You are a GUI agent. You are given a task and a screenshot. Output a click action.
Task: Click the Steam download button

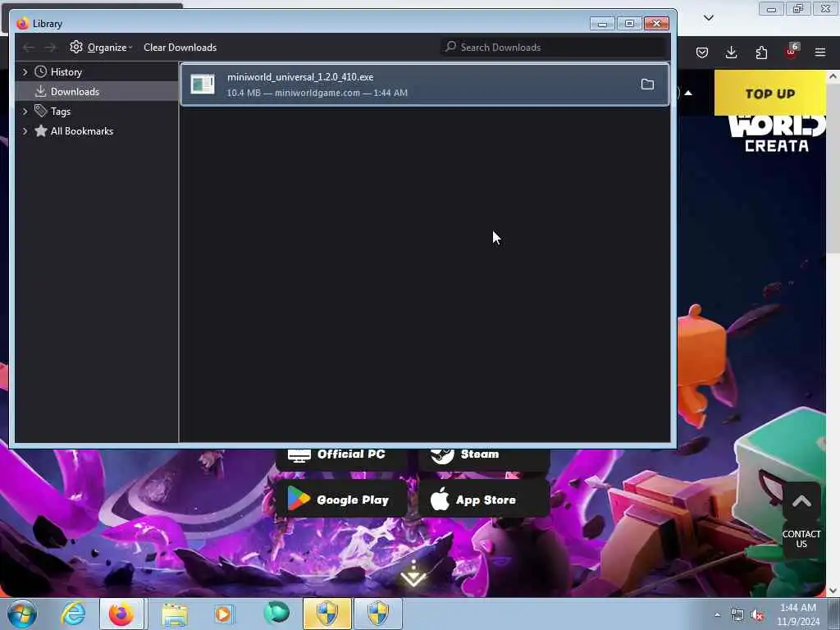(484, 458)
